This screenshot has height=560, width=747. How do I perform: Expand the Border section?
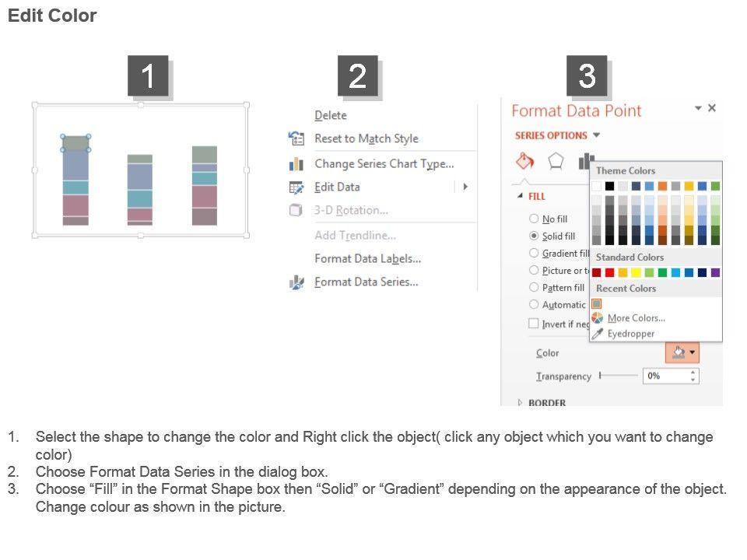point(520,402)
